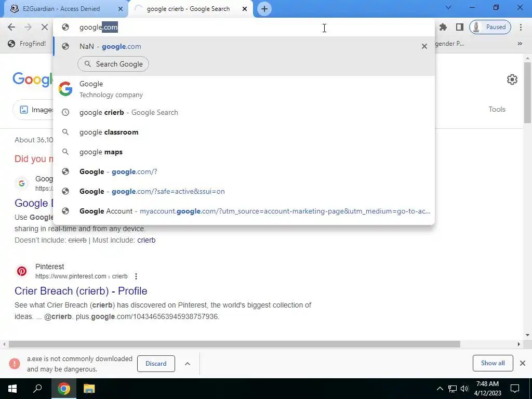Open the Extensions puzzle icon
Image resolution: width=532 pixels, height=399 pixels.
point(443,27)
